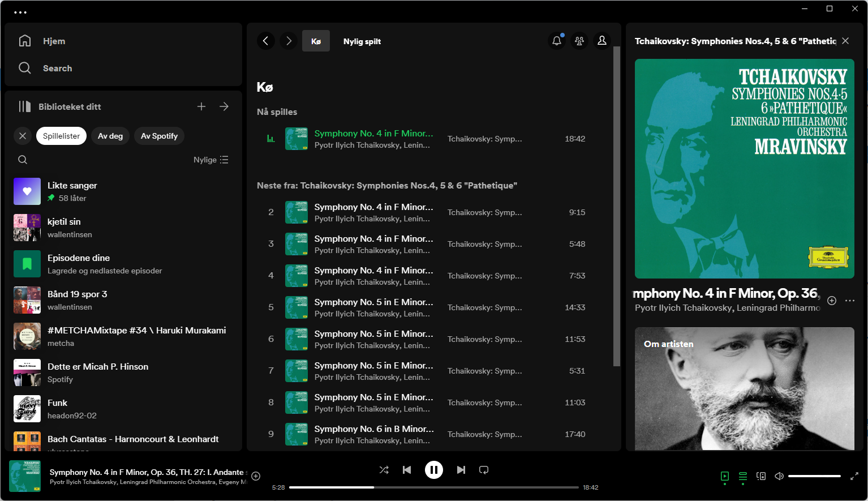
Task: Skip to the previous track
Action: coord(407,470)
